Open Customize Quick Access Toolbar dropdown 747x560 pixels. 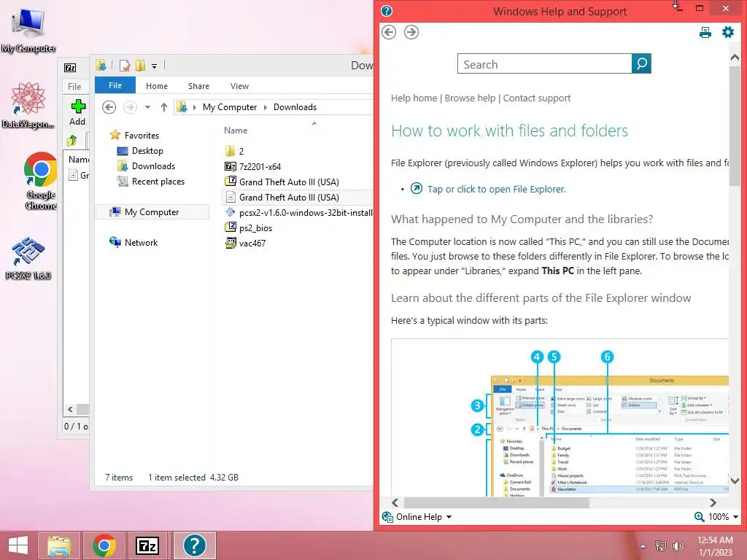pos(155,66)
